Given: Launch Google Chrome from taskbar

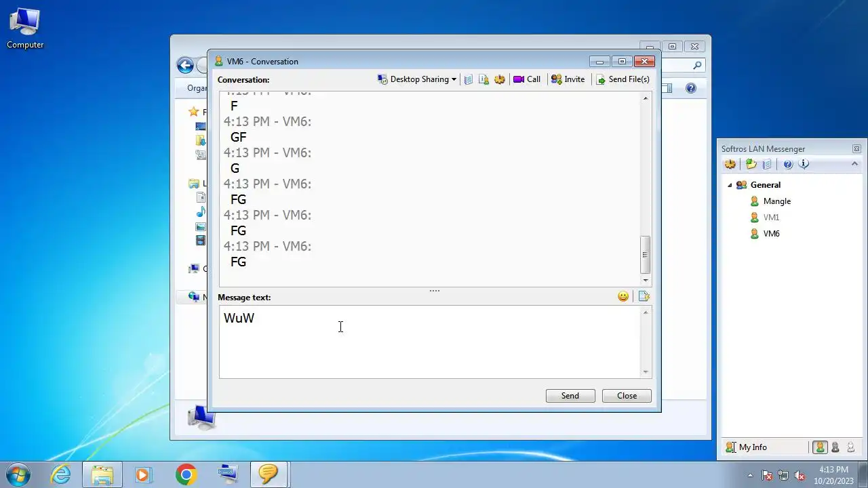Looking at the screenshot, I should tap(186, 474).
